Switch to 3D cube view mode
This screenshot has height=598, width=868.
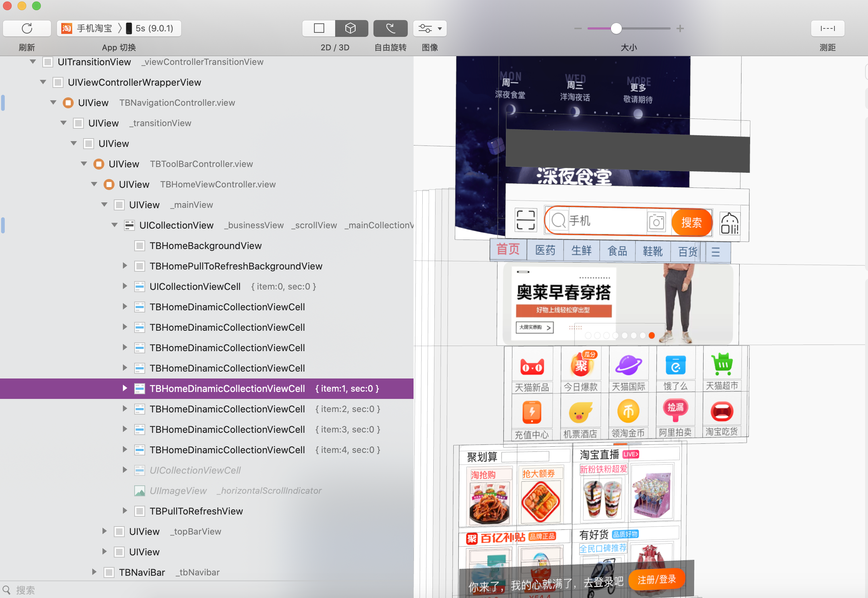[x=351, y=28]
